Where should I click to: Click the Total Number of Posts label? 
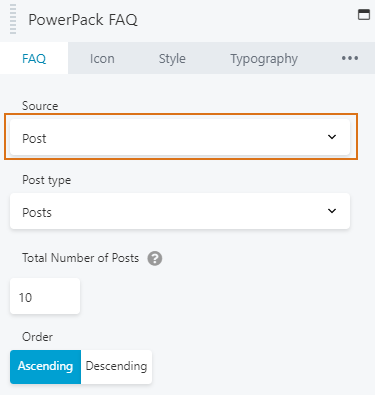coord(80,258)
